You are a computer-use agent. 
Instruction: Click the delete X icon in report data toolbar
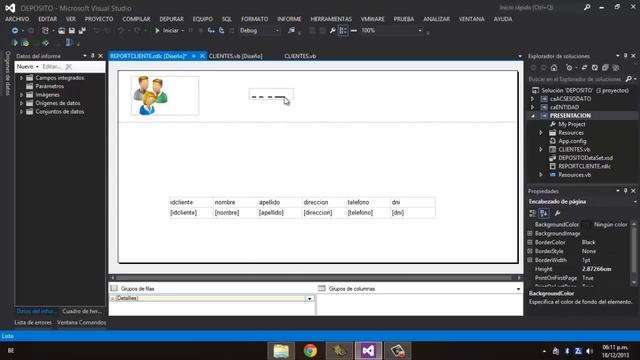pos(69,67)
